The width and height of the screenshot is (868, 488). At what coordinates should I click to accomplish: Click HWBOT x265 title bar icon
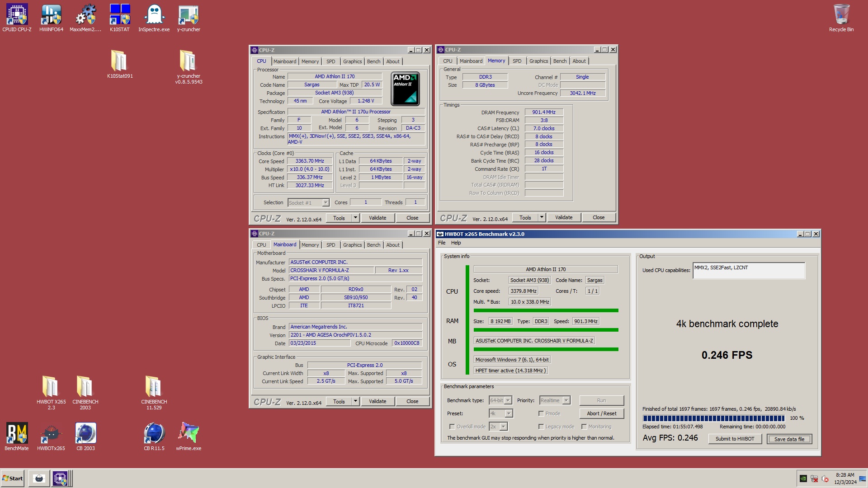tap(440, 234)
